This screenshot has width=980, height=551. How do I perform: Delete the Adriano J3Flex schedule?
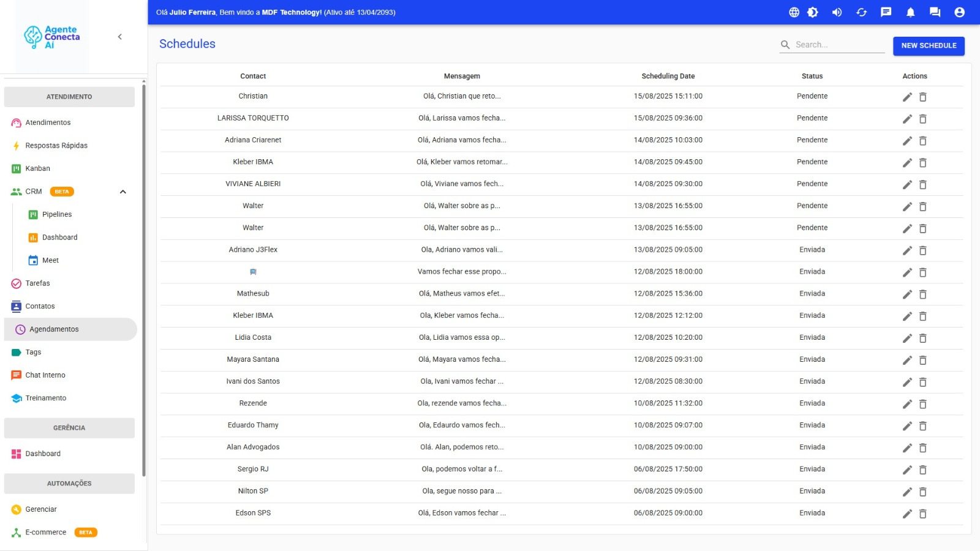pos(923,250)
